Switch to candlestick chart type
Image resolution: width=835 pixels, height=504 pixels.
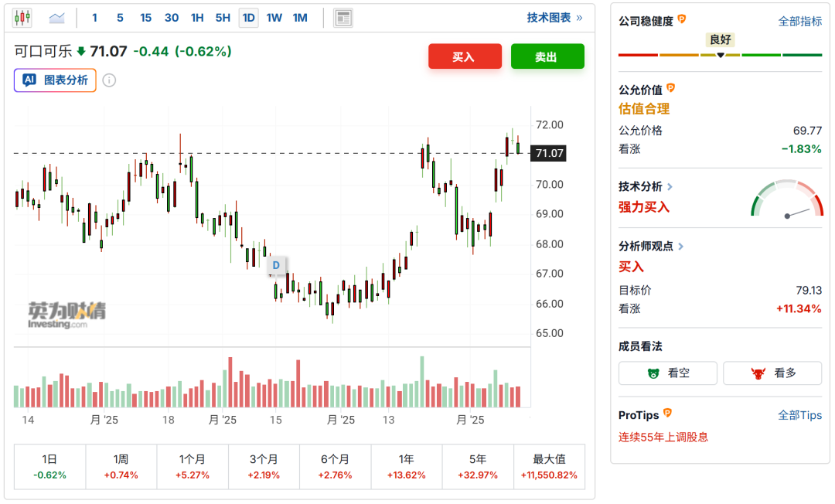(x=22, y=18)
